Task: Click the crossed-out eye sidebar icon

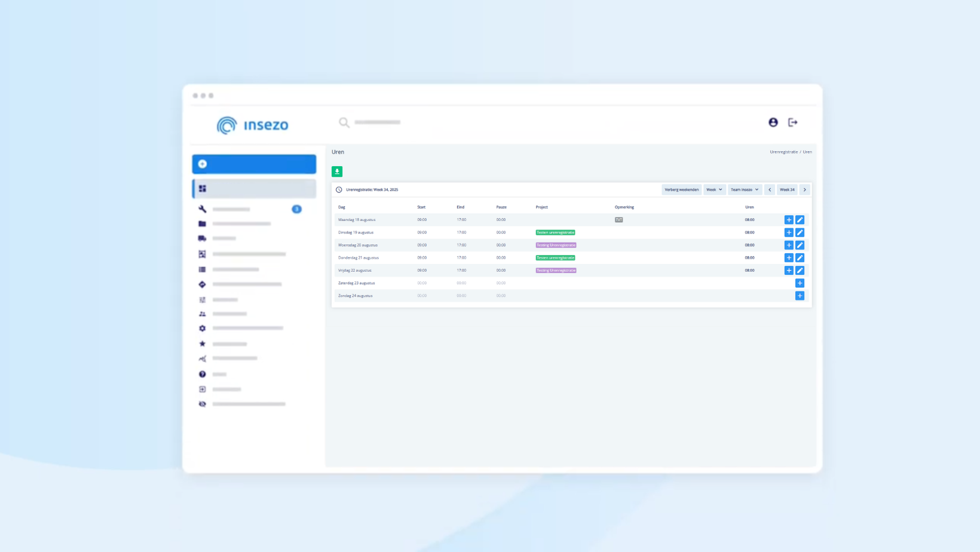Action: pos(203,404)
